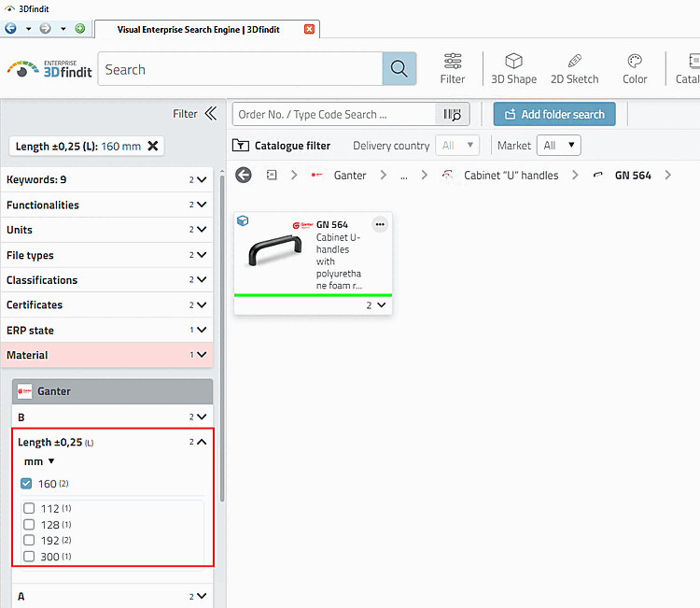Uncheck the 160 length checkbox
Image resolution: width=700 pixels, height=608 pixels.
click(x=26, y=484)
